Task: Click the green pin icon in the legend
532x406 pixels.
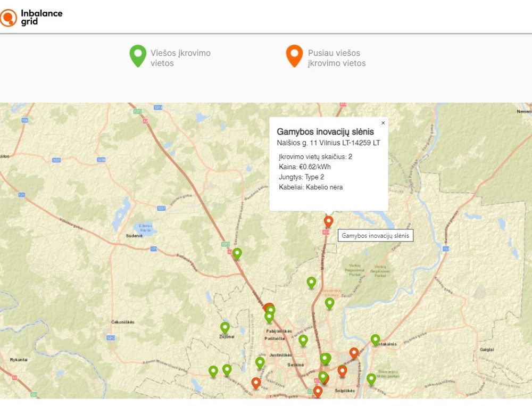Action: (138, 56)
